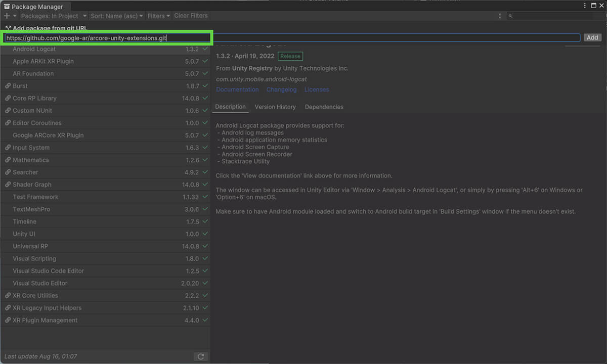The height and width of the screenshot is (364, 607).
Task: Switch to the Version History tab
Action: coord(275,107)
